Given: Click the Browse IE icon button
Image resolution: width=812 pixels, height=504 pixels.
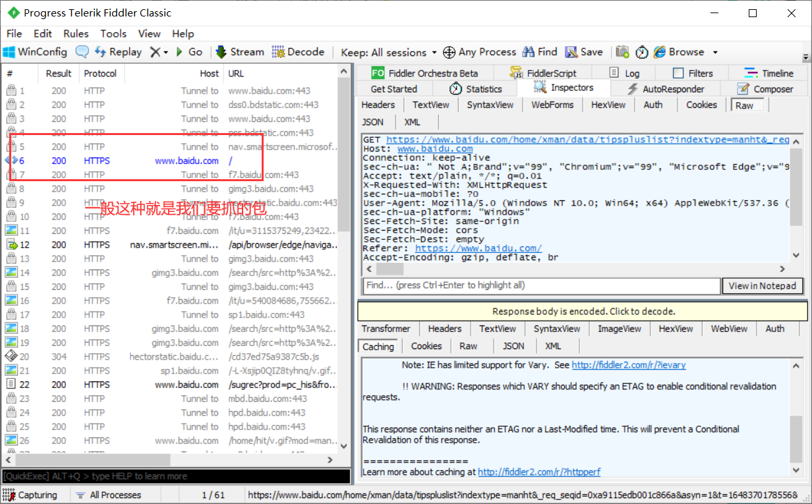Looking at the screenshot, I should coord(679,52).
